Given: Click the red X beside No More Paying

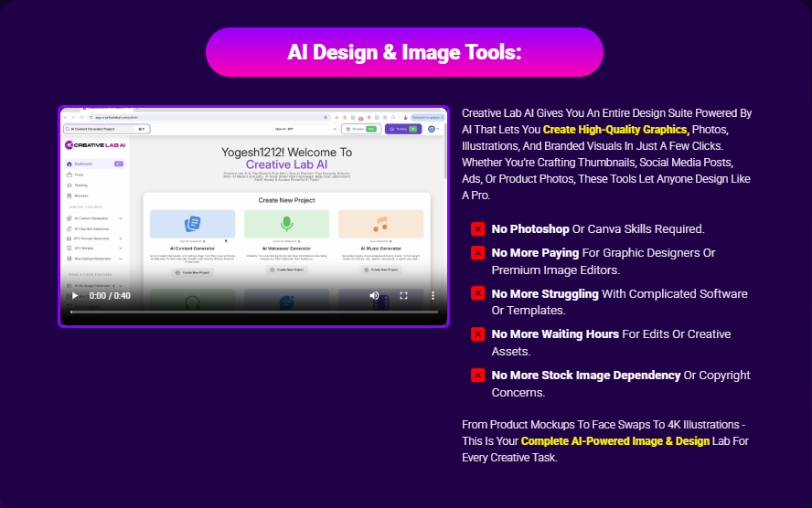Looking at the screenshot, I should (x=477, y=253).
